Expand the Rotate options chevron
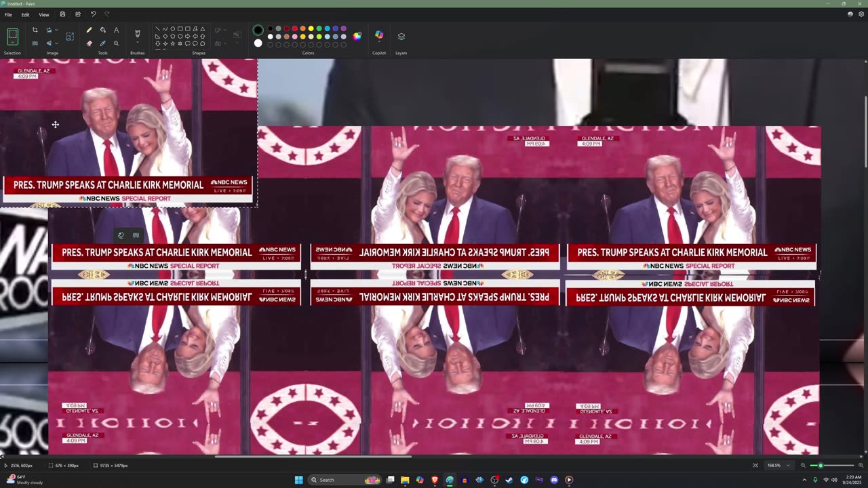Screen dimensions: 868x488 (56, 30)
